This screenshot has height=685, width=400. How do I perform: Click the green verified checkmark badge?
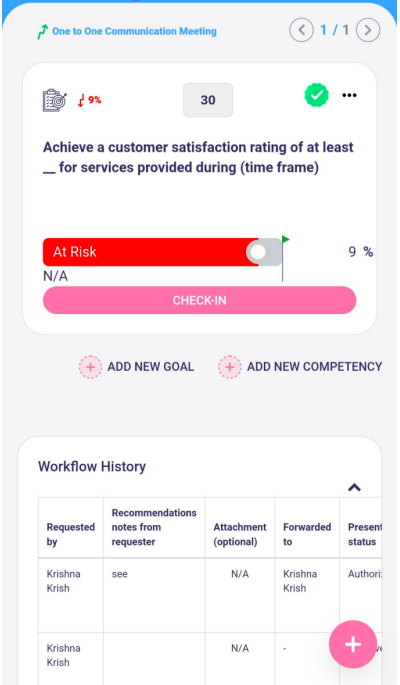coord(316,95)
